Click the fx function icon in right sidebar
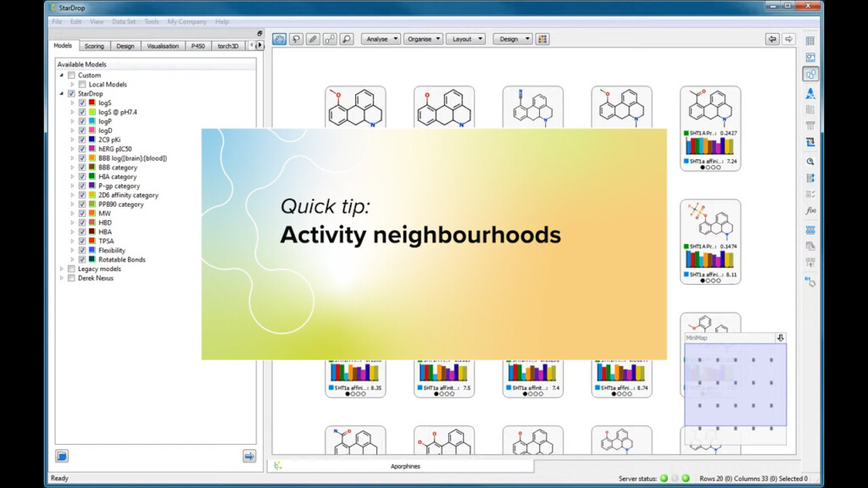Image resolution: width=868 pixels, height=488 pixels. pos(810,210)
